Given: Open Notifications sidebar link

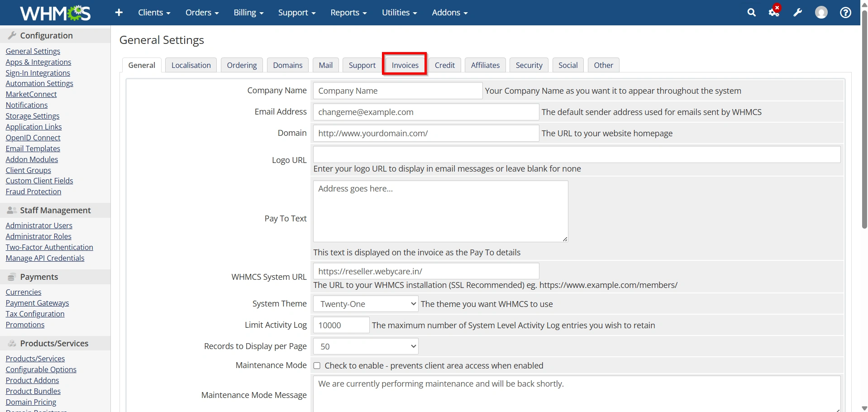Looking at the screenshot, I should 27,105.
